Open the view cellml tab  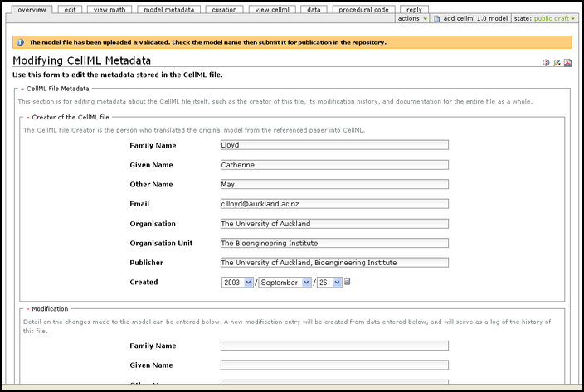click(x=272, y=10)
